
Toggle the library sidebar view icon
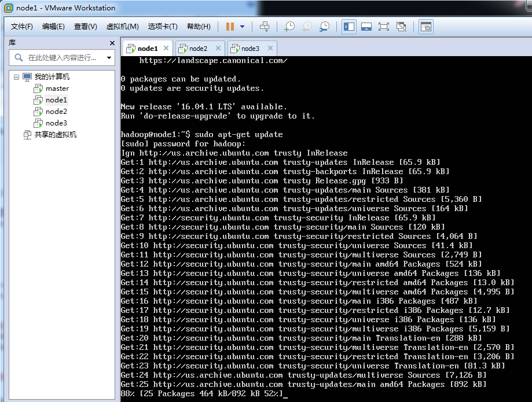(349, 27)
